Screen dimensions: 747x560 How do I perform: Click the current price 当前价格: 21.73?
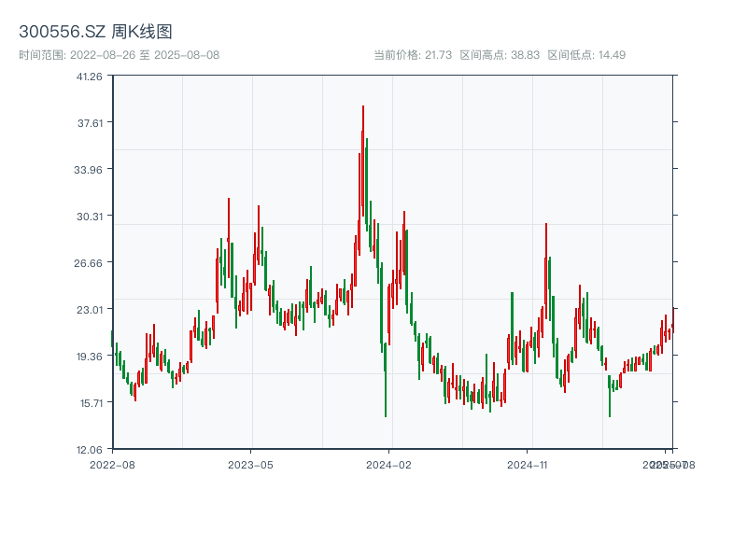(413, 55)
